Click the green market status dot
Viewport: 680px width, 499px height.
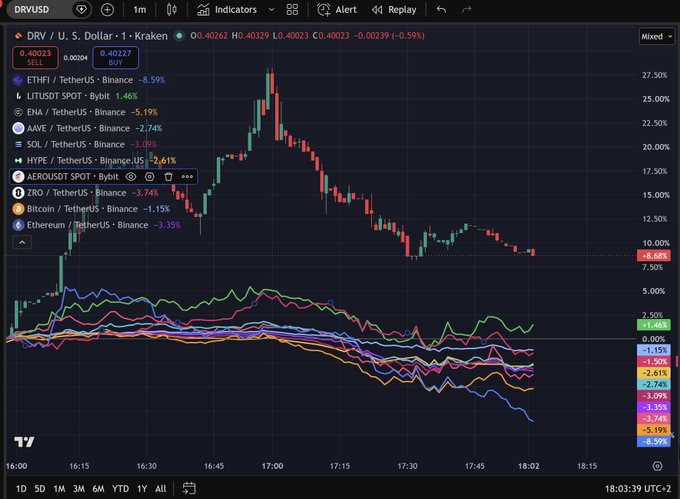pyautogui.click(x=179, y=36)
